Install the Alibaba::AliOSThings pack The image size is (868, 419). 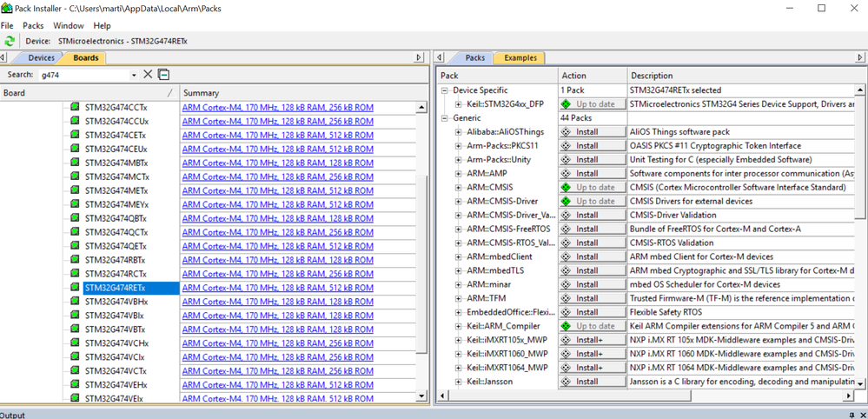593,132
